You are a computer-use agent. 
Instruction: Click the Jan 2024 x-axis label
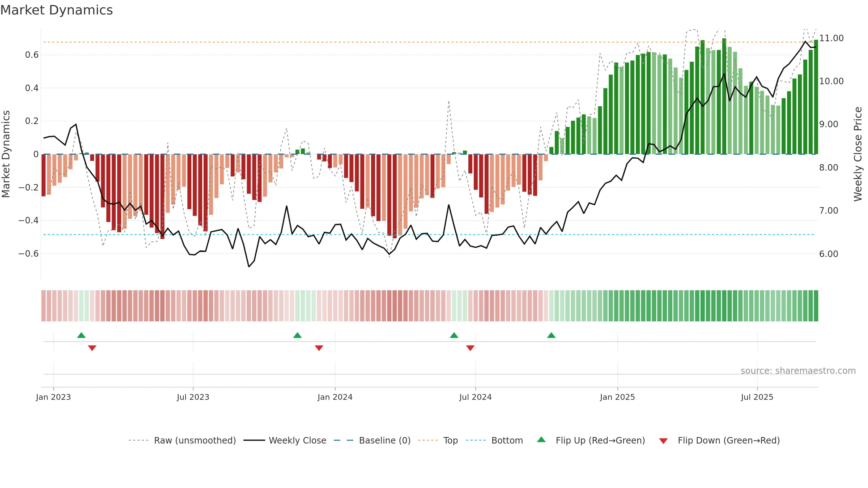(335, 397)
